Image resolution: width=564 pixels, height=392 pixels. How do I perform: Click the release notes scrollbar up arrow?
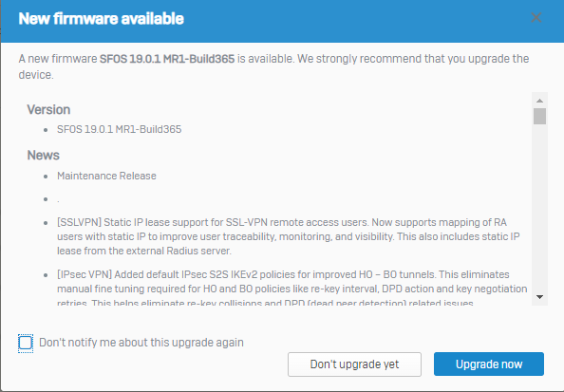(539, 101)
